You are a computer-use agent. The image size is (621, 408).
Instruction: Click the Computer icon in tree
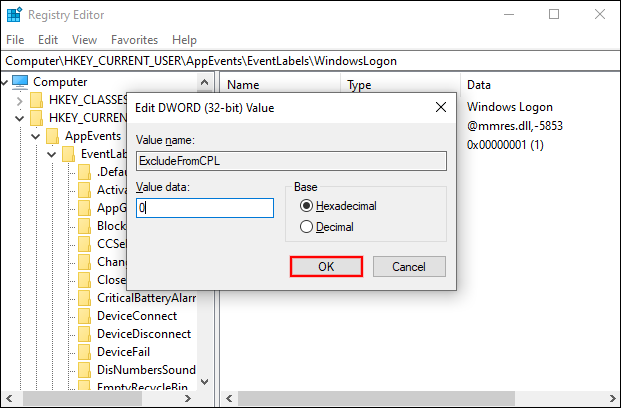[20, 81]
